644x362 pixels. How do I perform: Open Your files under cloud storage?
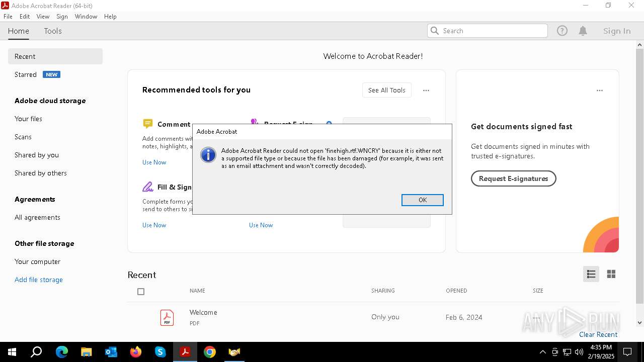pyautogui.click(x=28, y=119)
